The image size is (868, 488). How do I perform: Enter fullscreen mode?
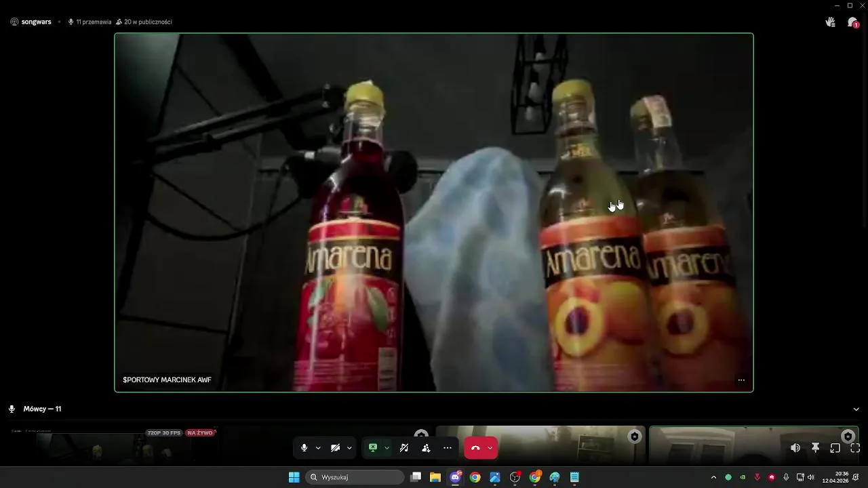855,448
